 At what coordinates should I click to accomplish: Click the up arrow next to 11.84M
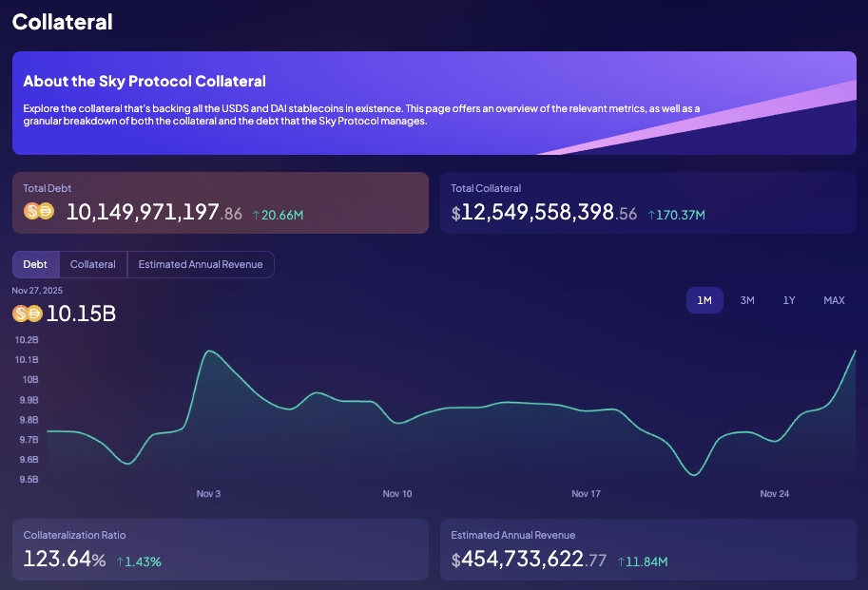coord(621,561)
